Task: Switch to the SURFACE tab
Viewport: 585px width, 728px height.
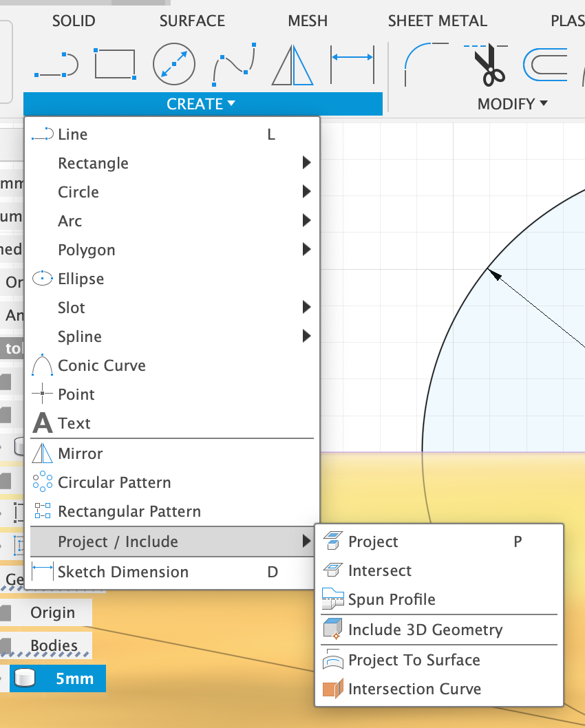Action: (192, 21)
